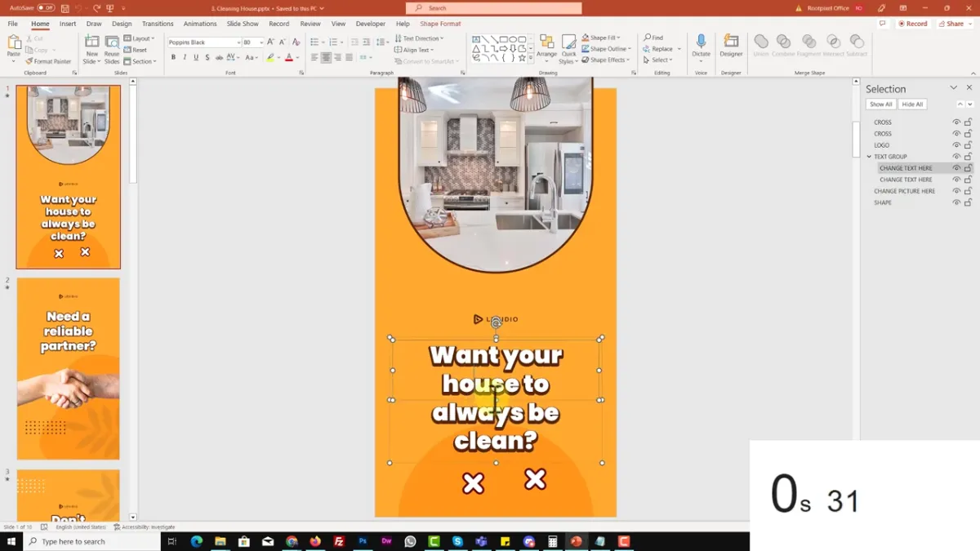
Task: Apply text shadow effect
Action: pos(207,57)
